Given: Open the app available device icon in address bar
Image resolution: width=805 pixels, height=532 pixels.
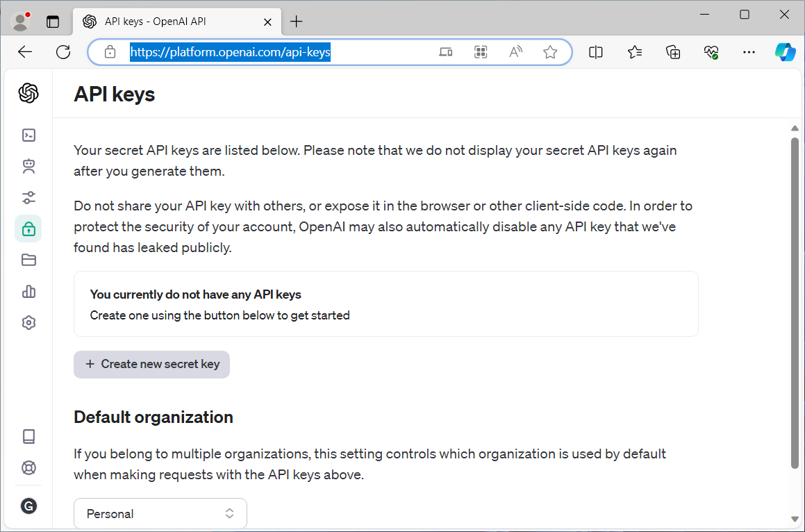Looking at the screenshot, I should coord(446,52).
